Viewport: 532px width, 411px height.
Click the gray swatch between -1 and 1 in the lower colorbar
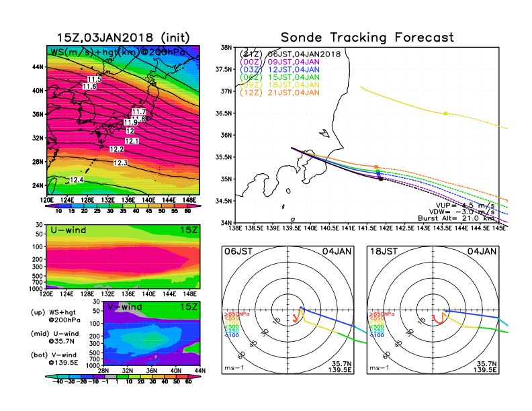[111, 376]
